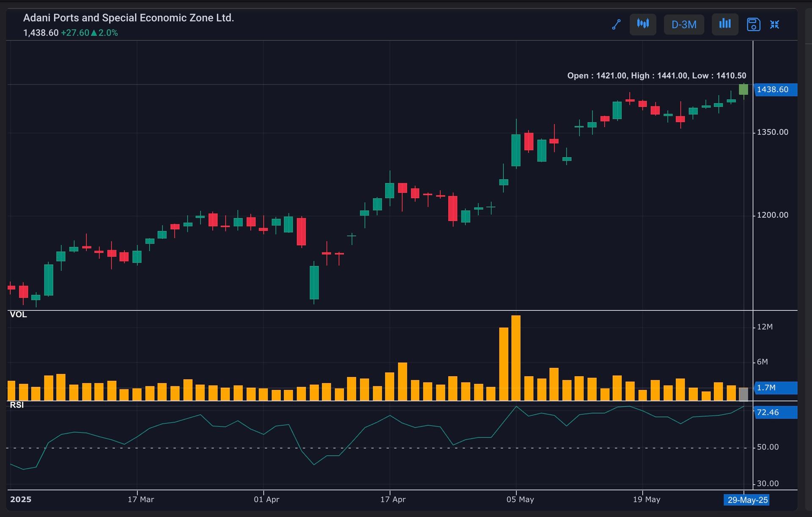Click the 1350.00 price axis label

click(773, 132)
